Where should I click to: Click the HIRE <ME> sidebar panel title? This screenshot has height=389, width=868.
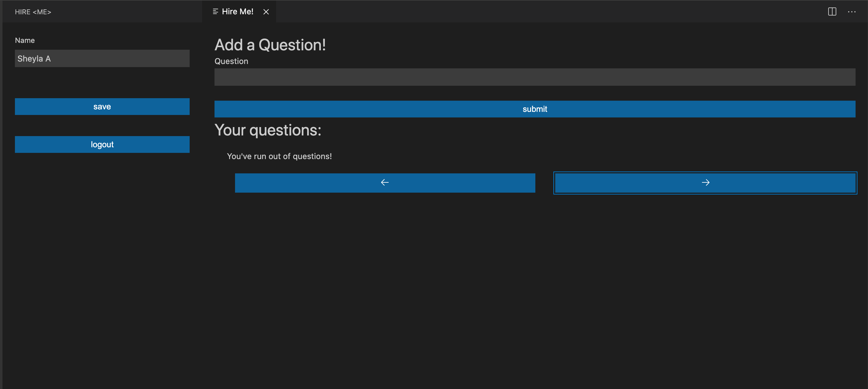point(33,12)
